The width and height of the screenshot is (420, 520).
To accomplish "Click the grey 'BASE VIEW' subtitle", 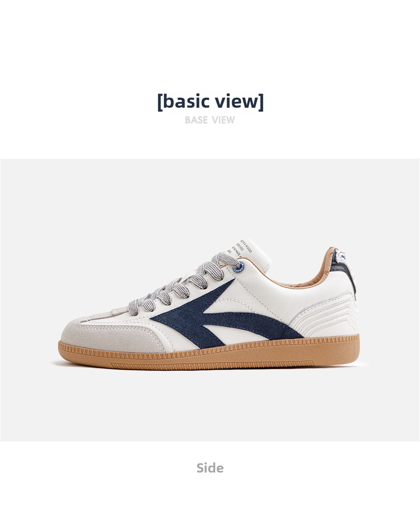I will (x=210, y=120).
